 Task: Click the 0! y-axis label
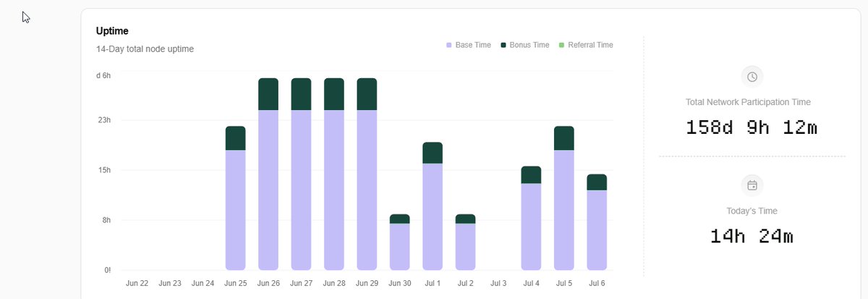pyautogui.click(x=107, y=270)
